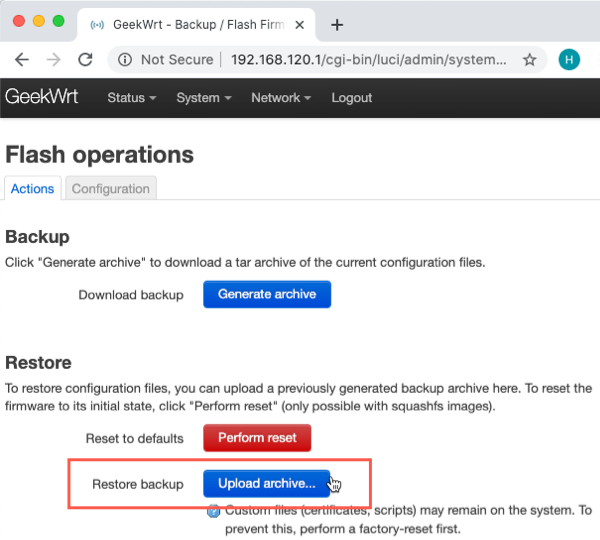Open the profile avatar labeled H
This screenshot has width=600, height=540.
(x=569, y=60)
